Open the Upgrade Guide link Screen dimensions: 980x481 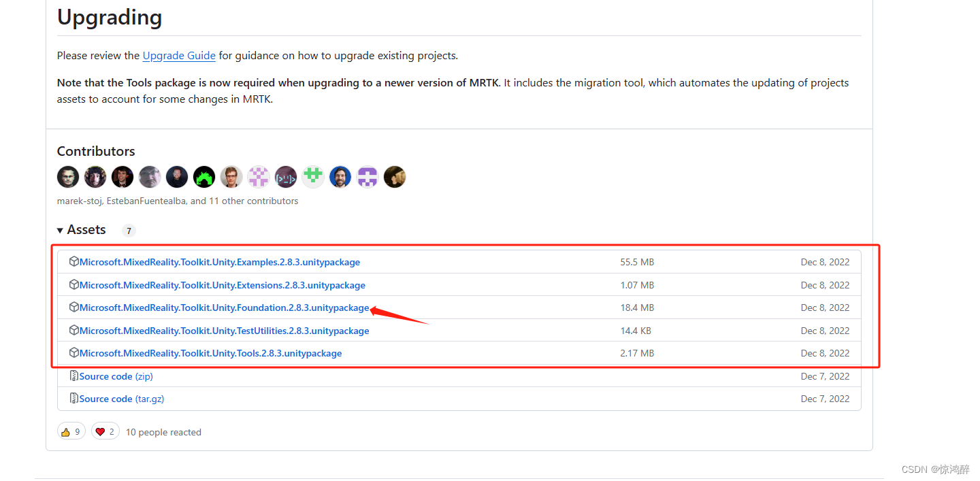[179, 55]
